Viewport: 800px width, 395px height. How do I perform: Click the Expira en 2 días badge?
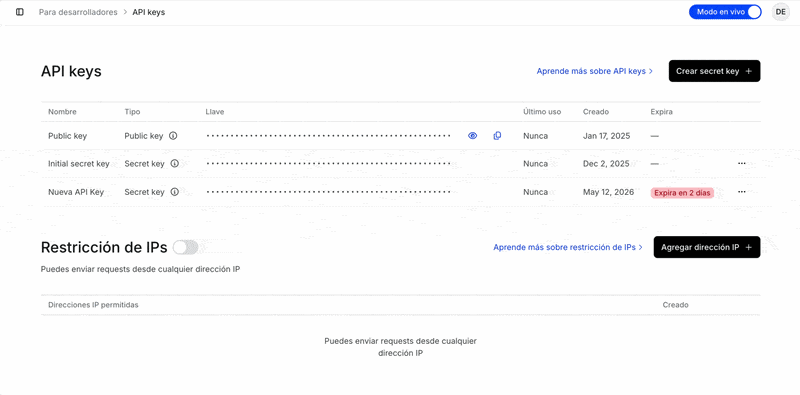click(x=682, y=193)
